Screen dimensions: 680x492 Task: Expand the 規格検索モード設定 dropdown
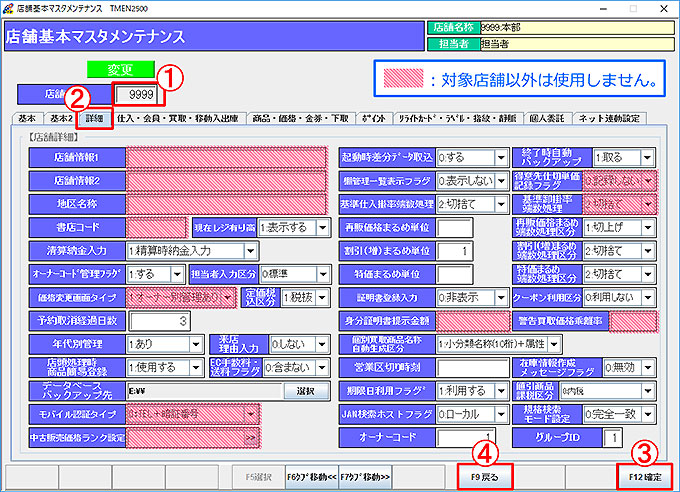(648, 414)
